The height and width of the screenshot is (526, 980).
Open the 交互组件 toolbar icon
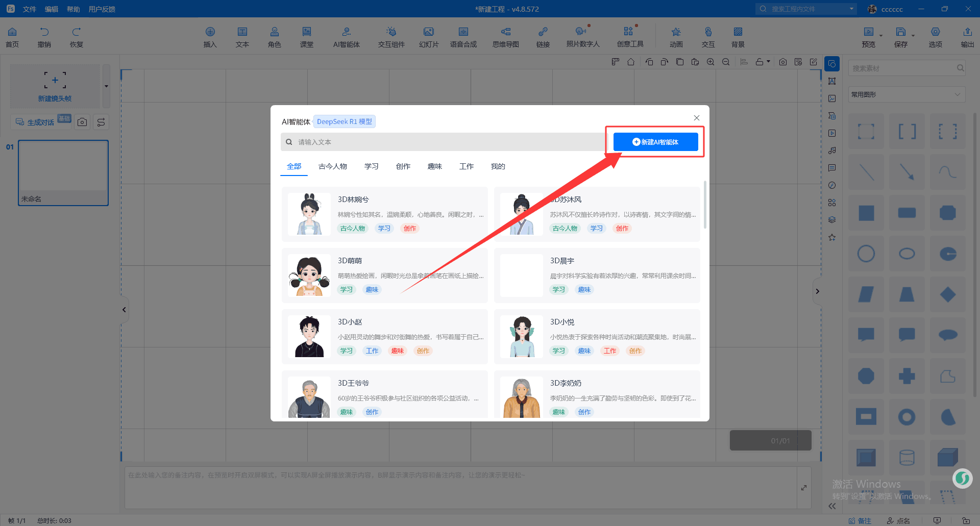391,37
